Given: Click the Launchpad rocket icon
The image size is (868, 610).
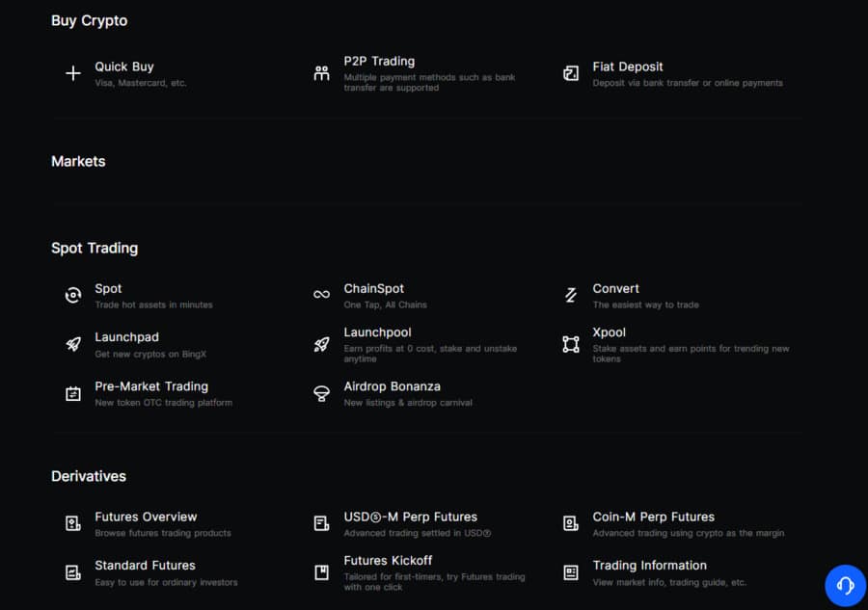Looking at the screenshot, I should (72, 344).
